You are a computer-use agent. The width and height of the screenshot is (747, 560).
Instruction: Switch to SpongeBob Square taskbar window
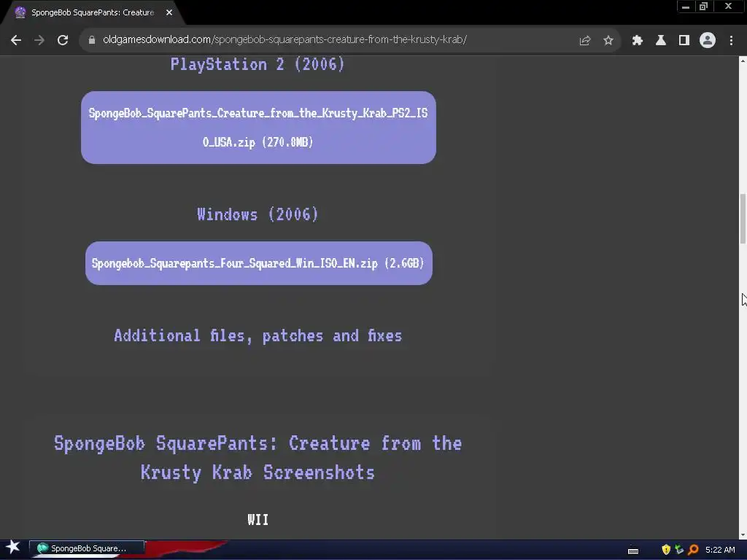pyautogui.click(x=87, y=548)
